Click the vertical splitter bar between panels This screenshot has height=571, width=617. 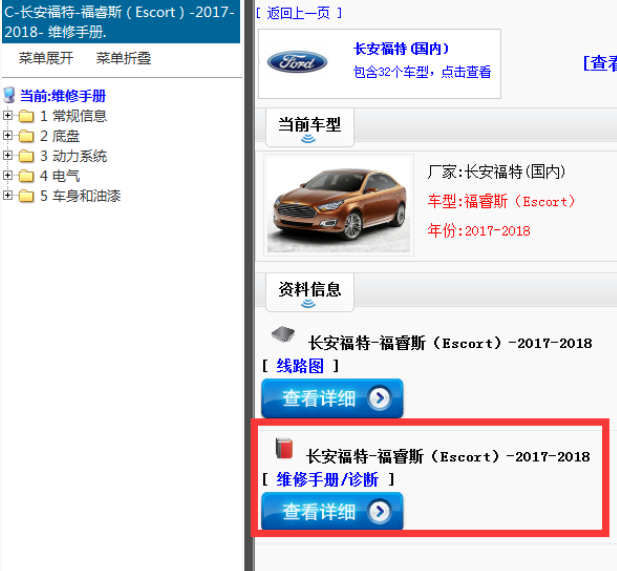pos(249,285)
